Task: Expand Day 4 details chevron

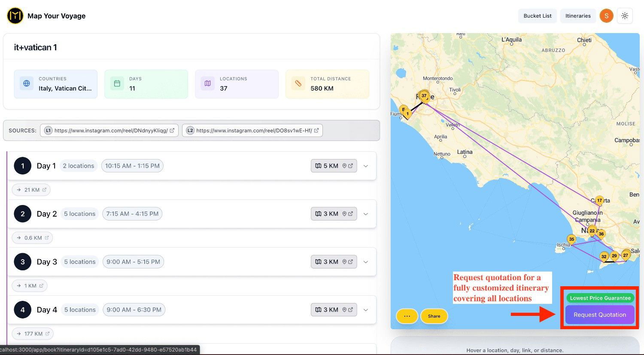Action: coord(366,310)
